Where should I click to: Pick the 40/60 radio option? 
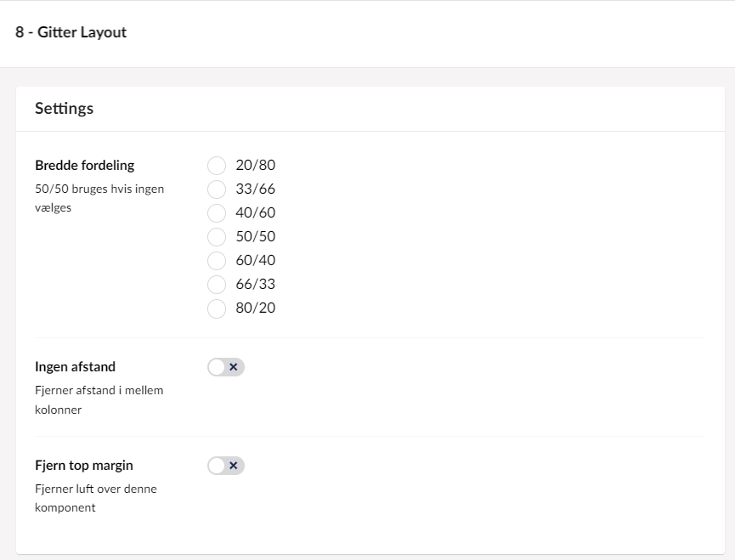(217, 212)
